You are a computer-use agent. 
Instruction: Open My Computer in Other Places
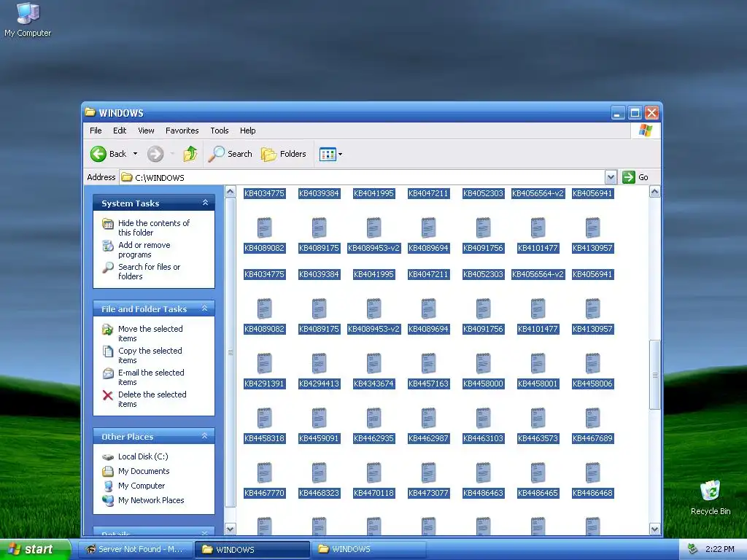point(142,486)
